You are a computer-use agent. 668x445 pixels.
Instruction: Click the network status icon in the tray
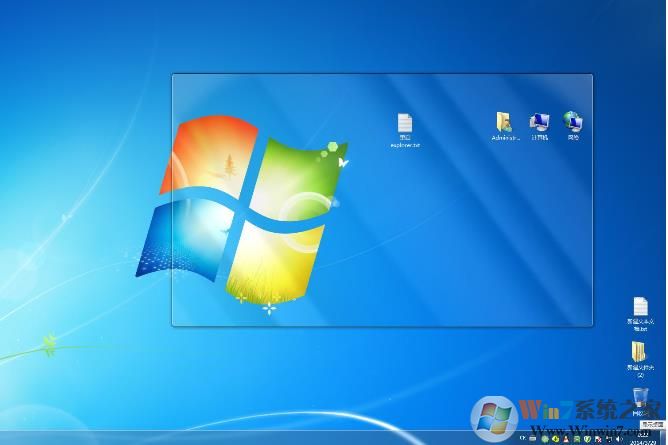click(608, 439)
